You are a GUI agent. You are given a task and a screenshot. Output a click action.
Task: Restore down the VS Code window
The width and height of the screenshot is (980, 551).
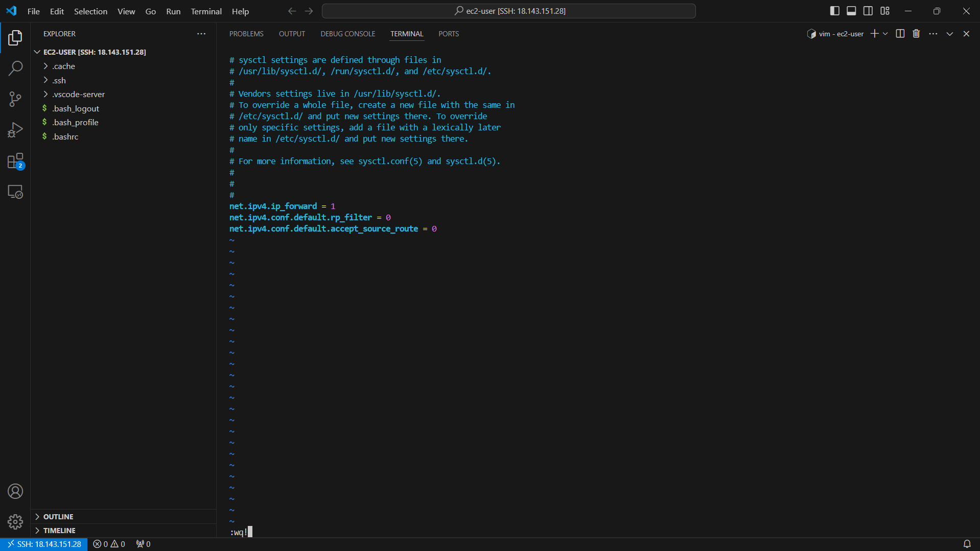click(x=937, y=11)
